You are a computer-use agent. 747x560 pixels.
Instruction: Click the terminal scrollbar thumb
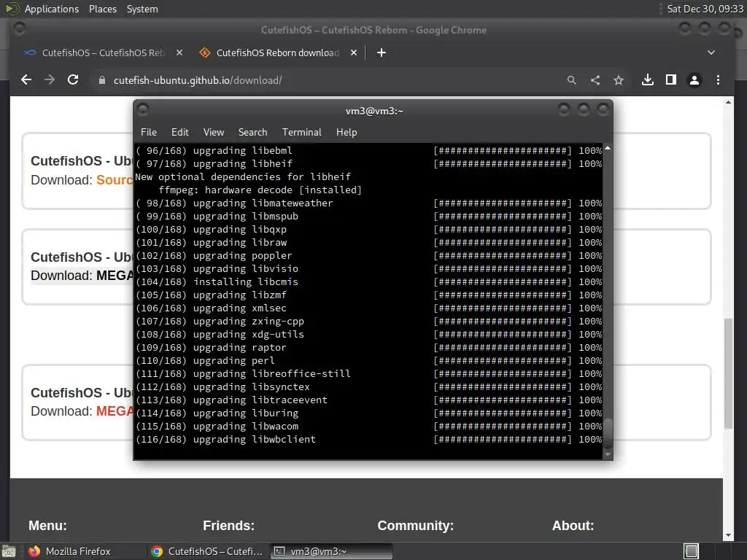click(608, 433)
